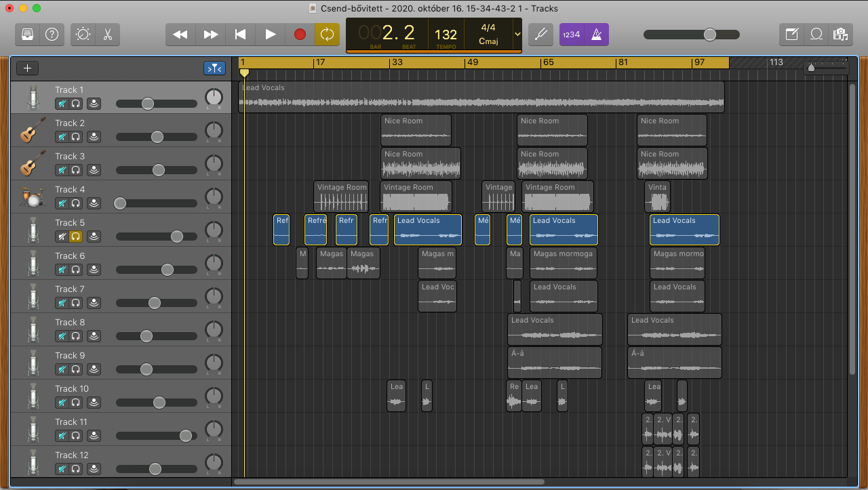Viewport: 868px width, 490px height.
Task: Click bar 49 in the ruler
Action: [473, 62]
